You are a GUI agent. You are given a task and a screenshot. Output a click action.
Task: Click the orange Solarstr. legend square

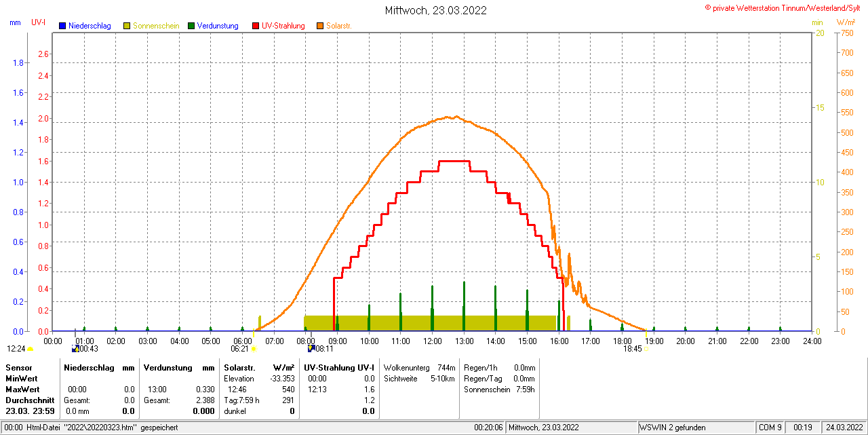coord(320,26)
